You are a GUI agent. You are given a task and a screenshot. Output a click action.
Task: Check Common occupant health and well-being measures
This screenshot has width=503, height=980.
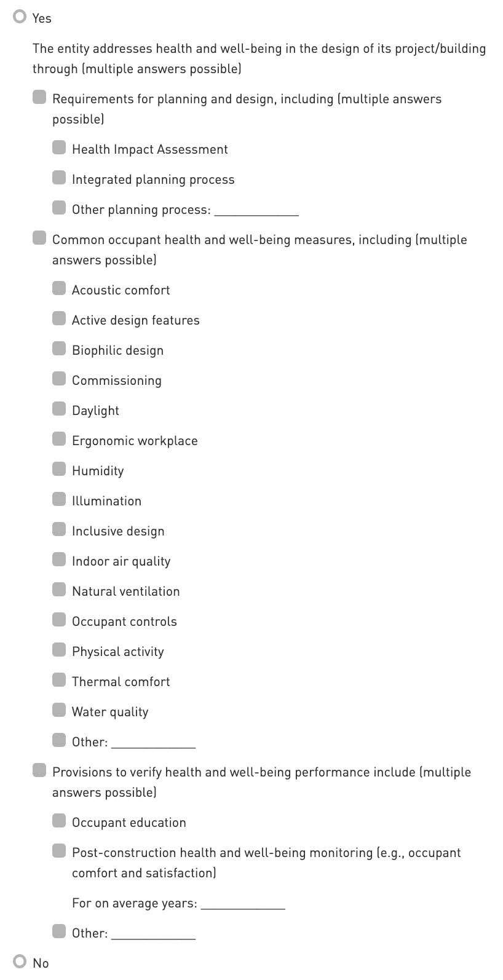pos(39,239)
